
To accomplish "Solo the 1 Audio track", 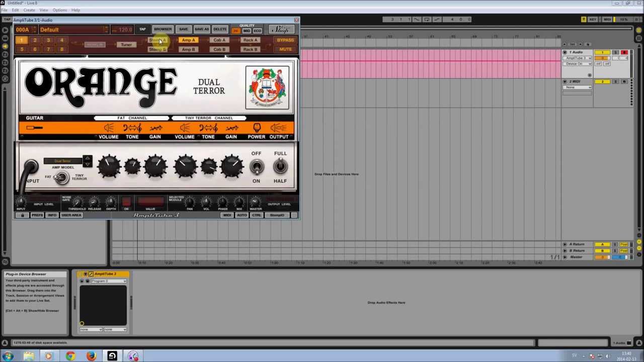I will point(615,52).
